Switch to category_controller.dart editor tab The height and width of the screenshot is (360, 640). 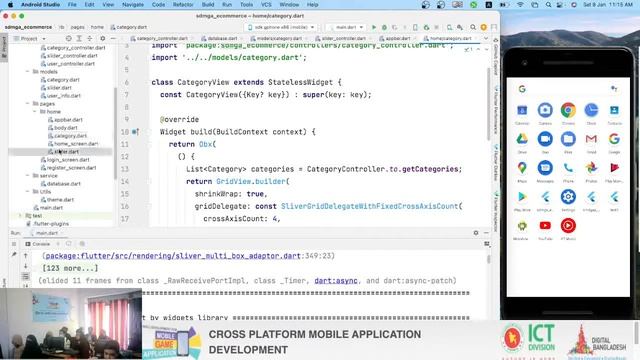(162, 38)
